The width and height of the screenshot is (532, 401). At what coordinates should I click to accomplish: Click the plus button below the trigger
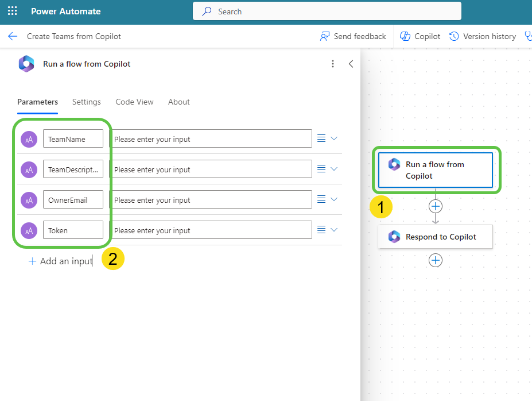tap(436, 206)
